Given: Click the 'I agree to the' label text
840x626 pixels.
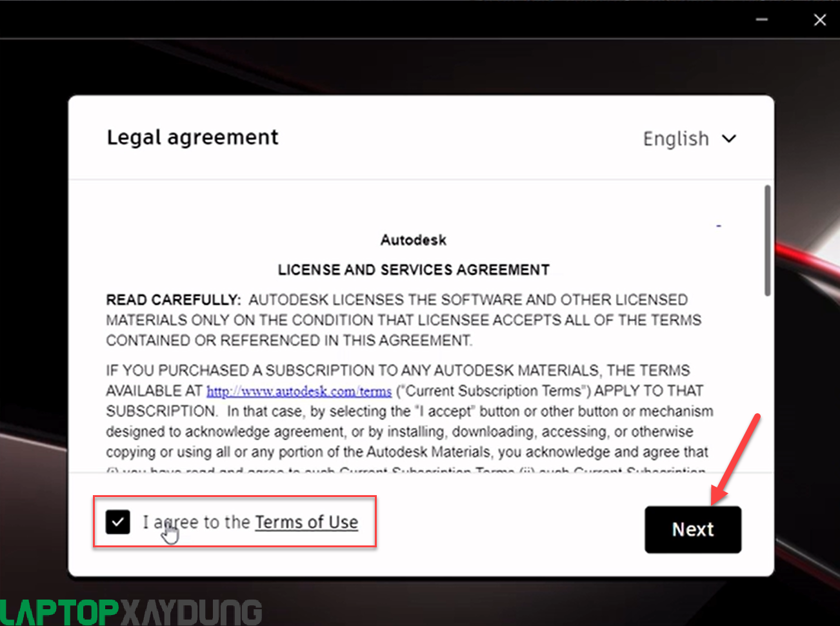Looking at the screenshot, I should click(x=196, y=522).
